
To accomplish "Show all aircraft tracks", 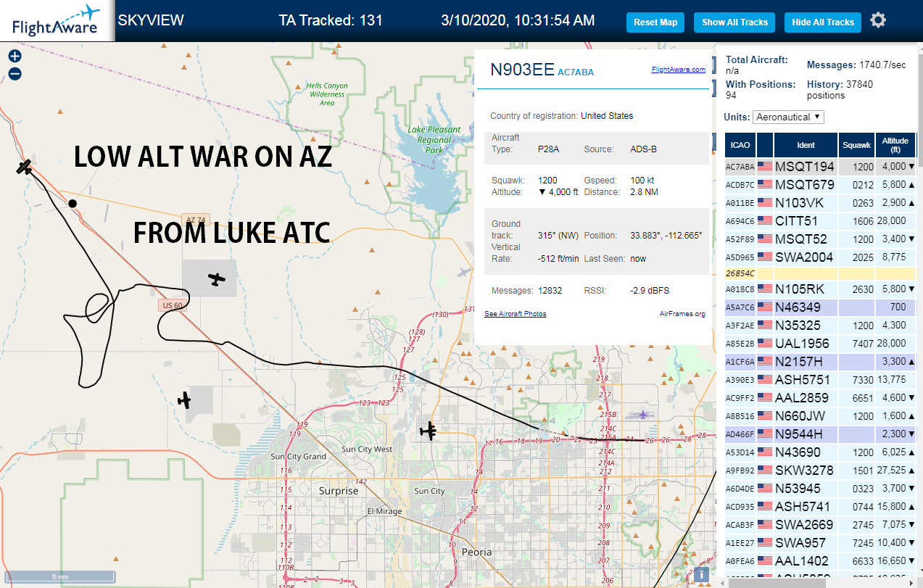I will [734, 22].
